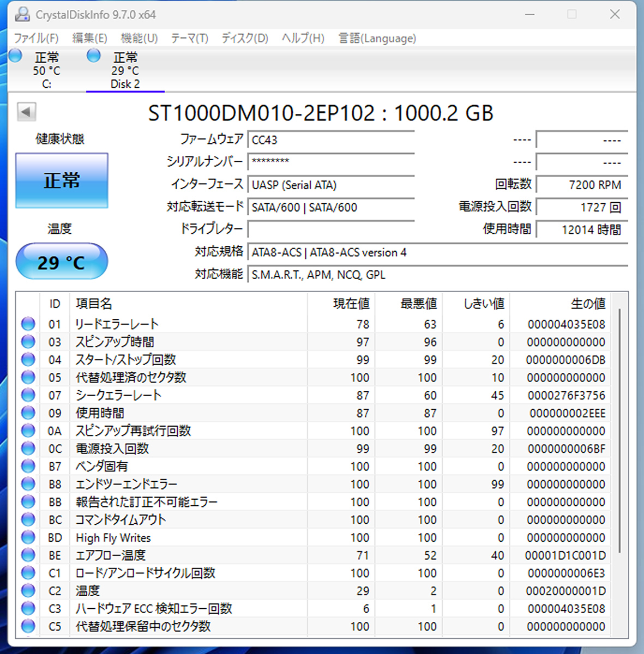644x654 pixels.
Task: Select the ハードウェア ECC 検知エラー回数 attribute name
Action: (154, 609)
